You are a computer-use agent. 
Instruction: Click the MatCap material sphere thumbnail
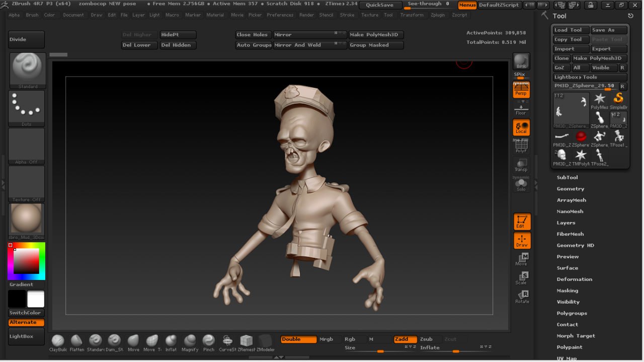pyautogui.click(x=27, y=219)
